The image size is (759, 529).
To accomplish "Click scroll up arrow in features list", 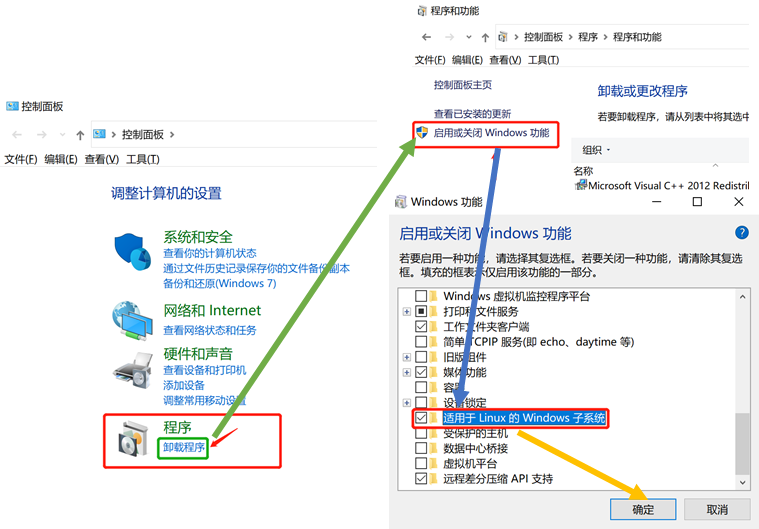I will (x=742, y=296).
